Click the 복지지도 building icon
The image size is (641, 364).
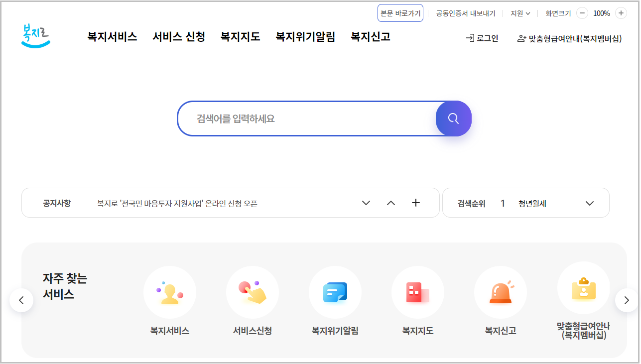pos(417,292)
